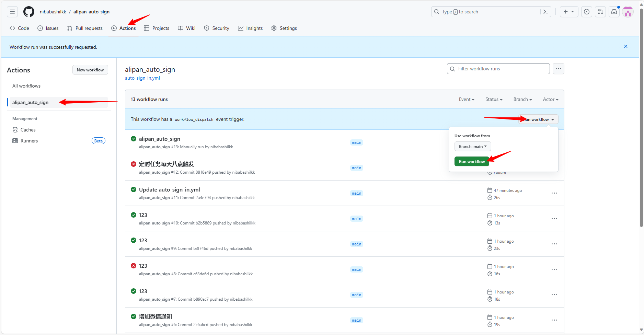Switch to the Settings tab
The image size is (644, 335).
[x=284, y=28]
